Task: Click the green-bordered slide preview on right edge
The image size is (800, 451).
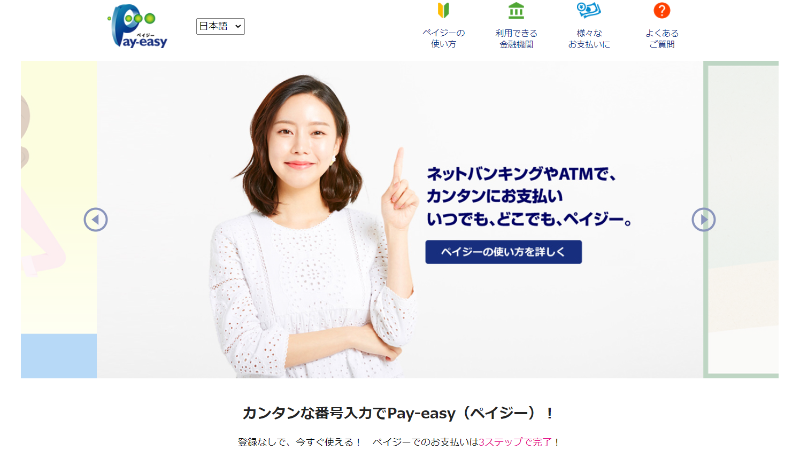Action: point(741,219)
